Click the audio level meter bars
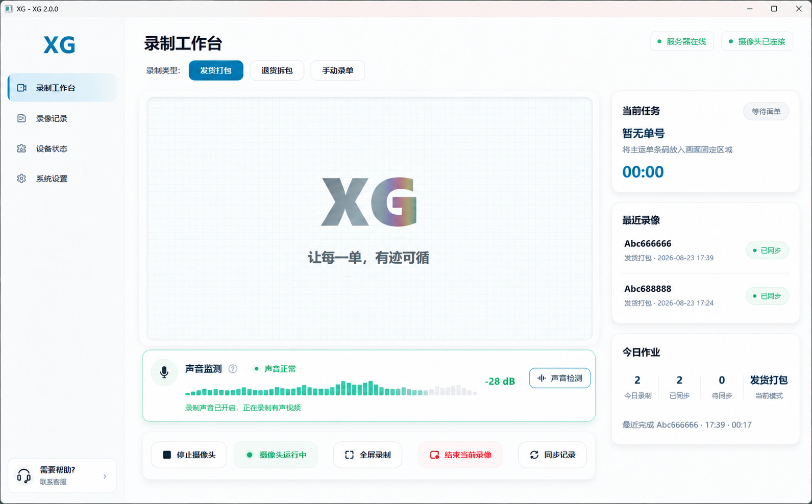The image size is (812, 504). pyautogui.click(x=331, y=388)
